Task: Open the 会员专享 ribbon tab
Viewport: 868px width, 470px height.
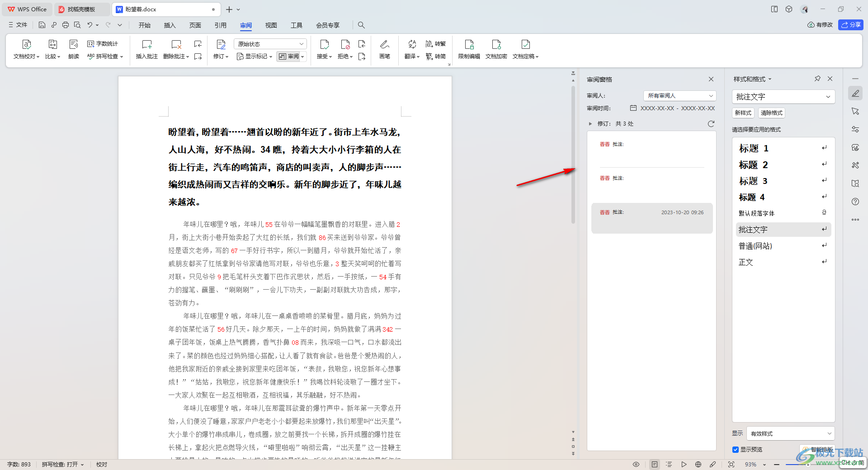Action: [328, 25]
